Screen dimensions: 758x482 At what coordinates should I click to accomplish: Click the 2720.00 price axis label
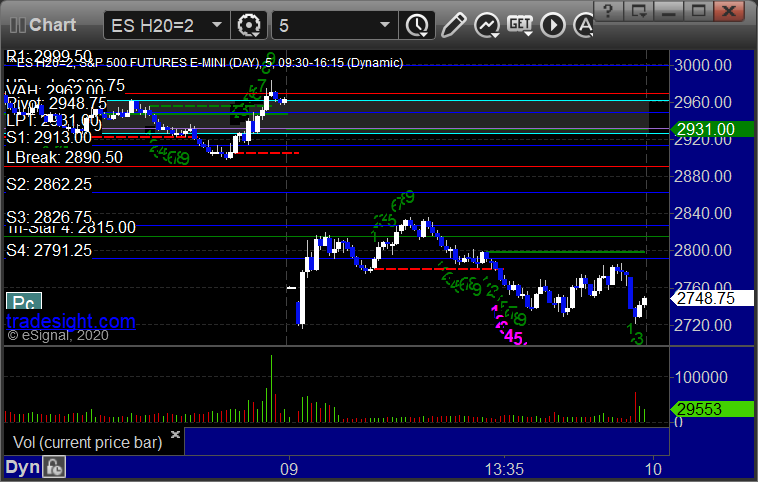click(x=703, y=325)
